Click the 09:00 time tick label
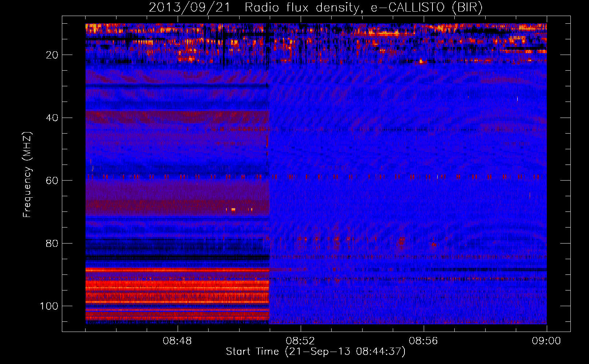589x364 pixels. pyautogui.click(x=546, y=341)
